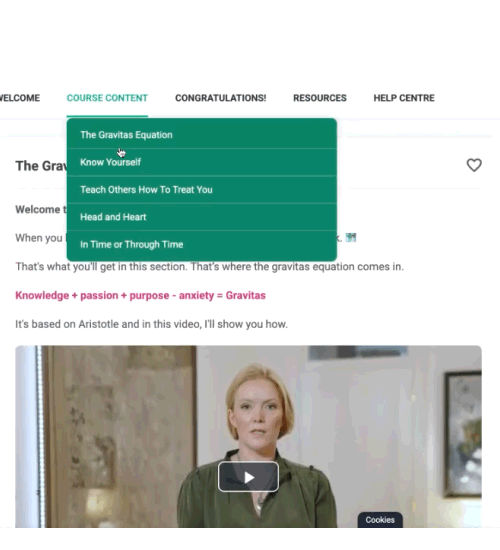This screenshot has width=500, height=550.
Task: Click the Aristotle sentence above the video
Action: pyautogui.click(x=151, y=324)
